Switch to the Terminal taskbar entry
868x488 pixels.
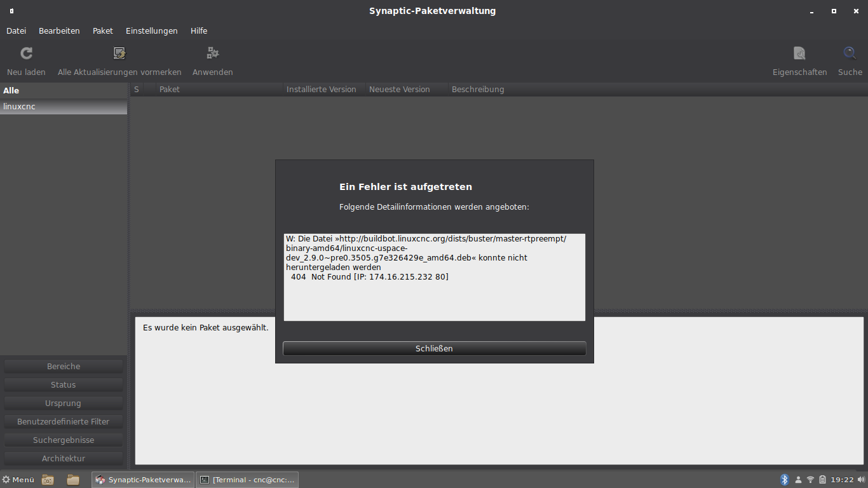(247, 480)
